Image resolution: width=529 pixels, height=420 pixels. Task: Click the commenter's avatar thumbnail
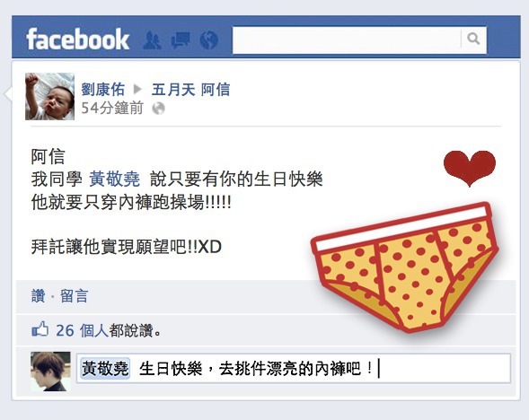click(50, 372)
